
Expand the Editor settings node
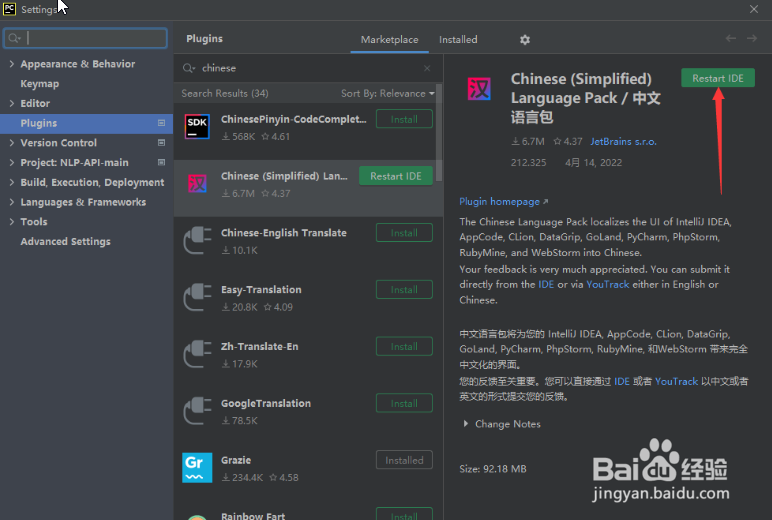pos(11,103)
